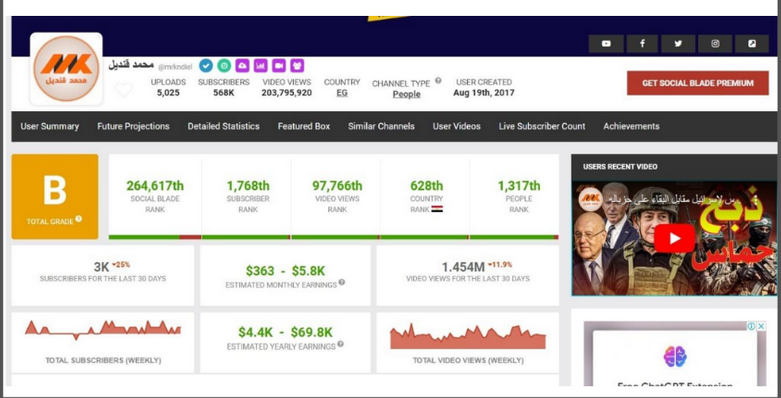Click the Users Recent Video heading

[620, 167]
